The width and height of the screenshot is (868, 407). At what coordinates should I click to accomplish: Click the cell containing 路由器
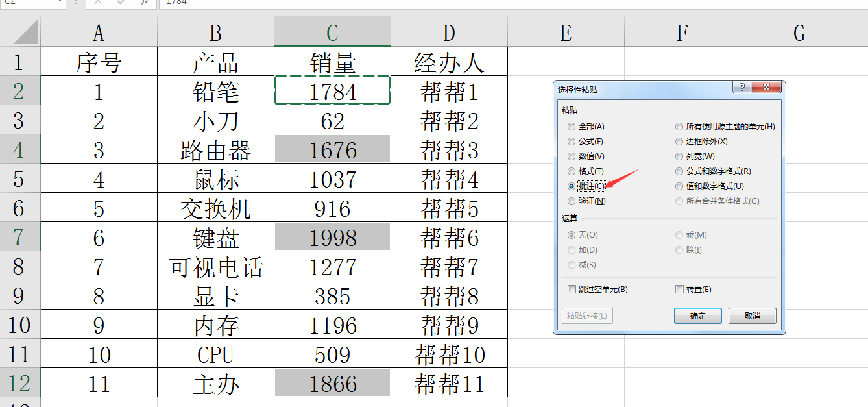point(215,149)
